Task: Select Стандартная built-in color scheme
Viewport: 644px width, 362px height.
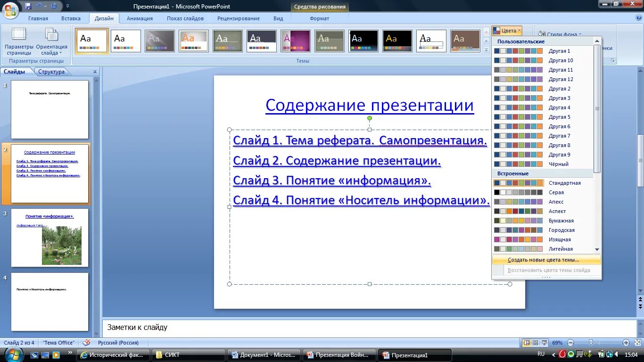Action: pyautogui.click(x=543, y=183)
